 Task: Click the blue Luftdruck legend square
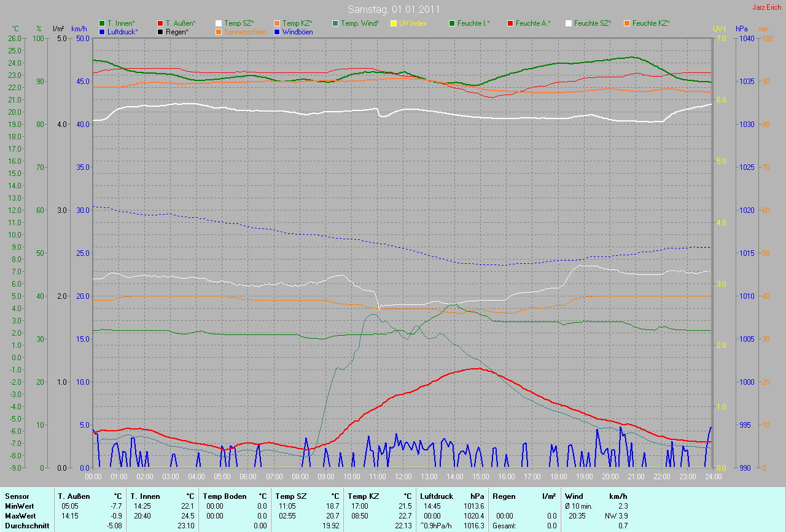tap(102, 31)
